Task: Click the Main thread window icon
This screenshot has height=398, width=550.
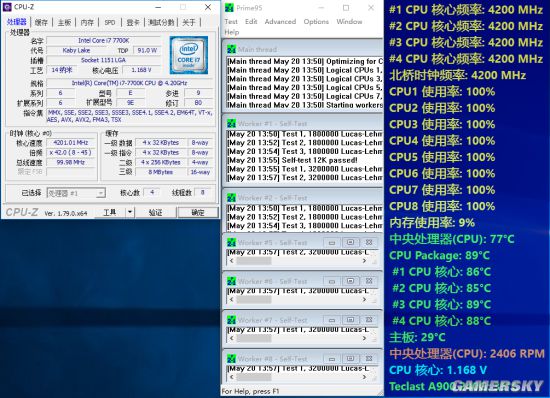Action: coord(231,49)
